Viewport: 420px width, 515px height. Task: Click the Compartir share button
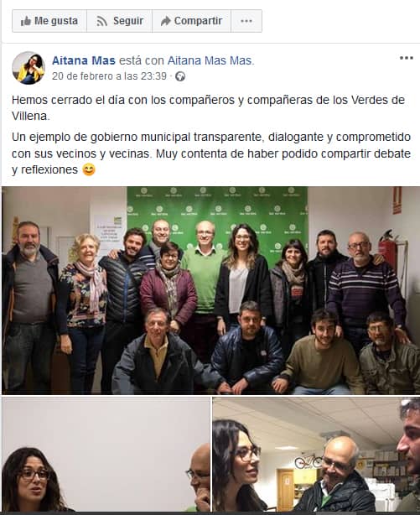pos(192,21)
